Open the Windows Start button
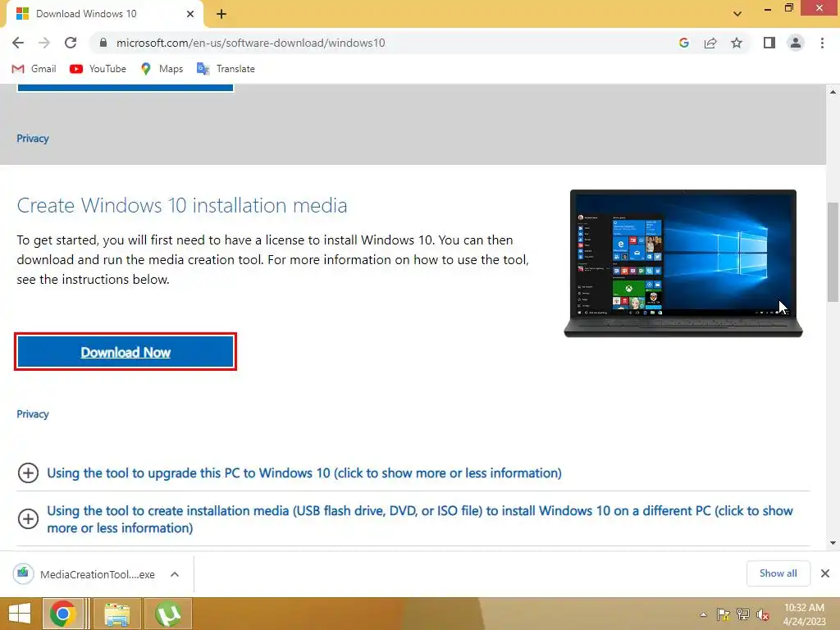This screenshot has width=840, height=630. coord(20,614)
